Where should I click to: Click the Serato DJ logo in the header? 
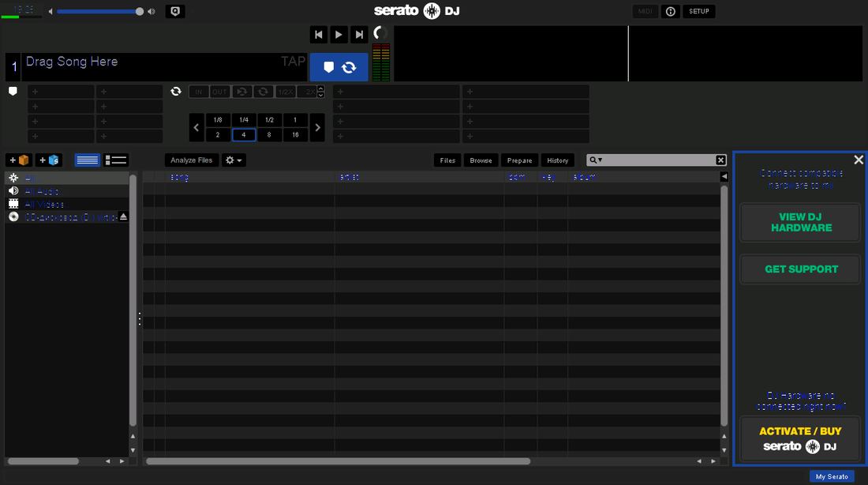coord(417,11)
